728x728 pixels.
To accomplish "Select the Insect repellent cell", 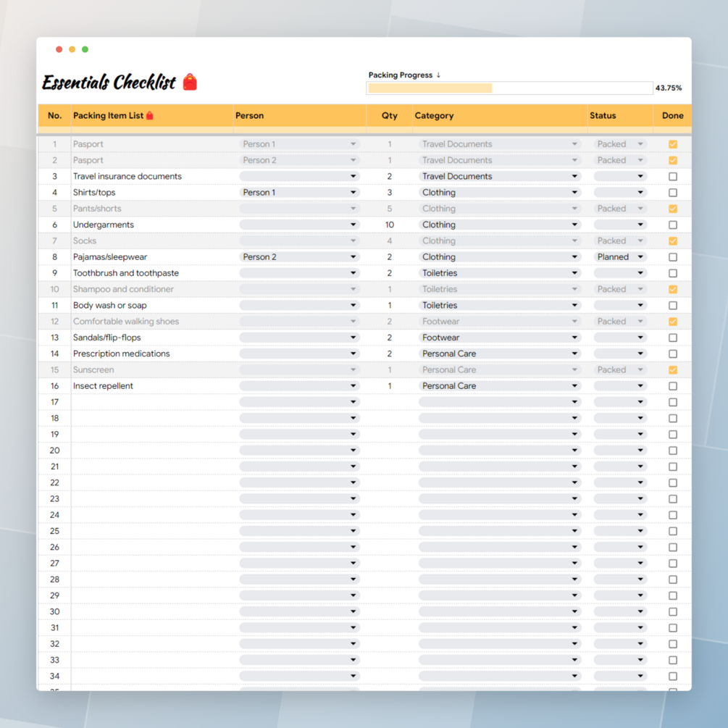I will [152, 386].
